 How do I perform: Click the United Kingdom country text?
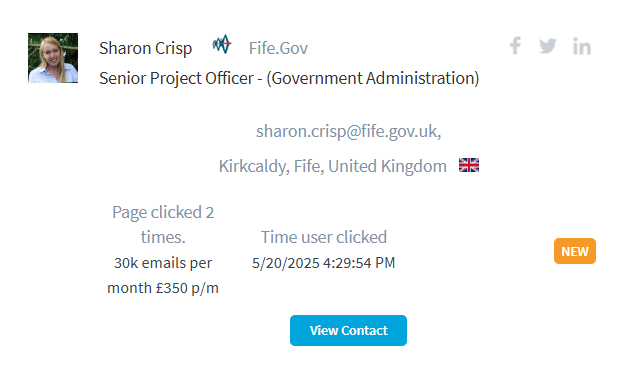pos(387,166)
